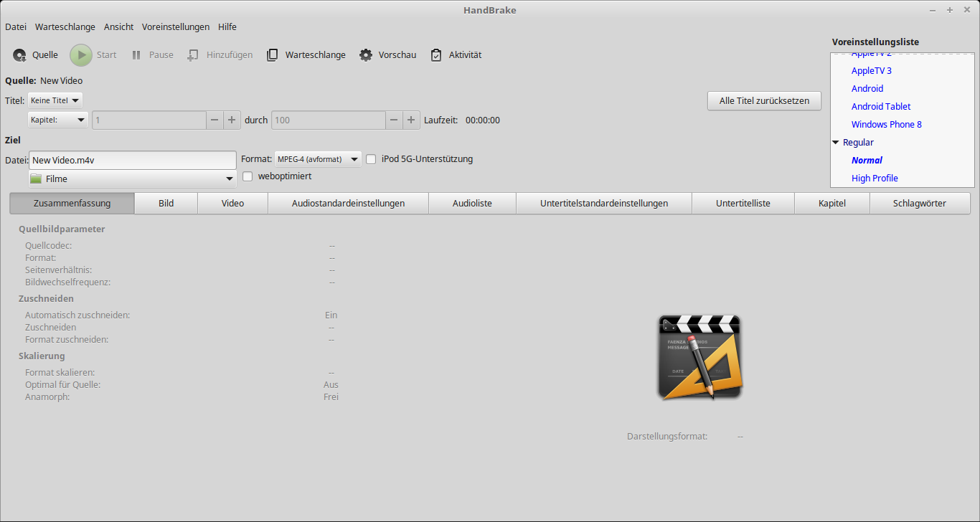
Task: Click the Optimal für Quelle value Aus
Action: 331,385
